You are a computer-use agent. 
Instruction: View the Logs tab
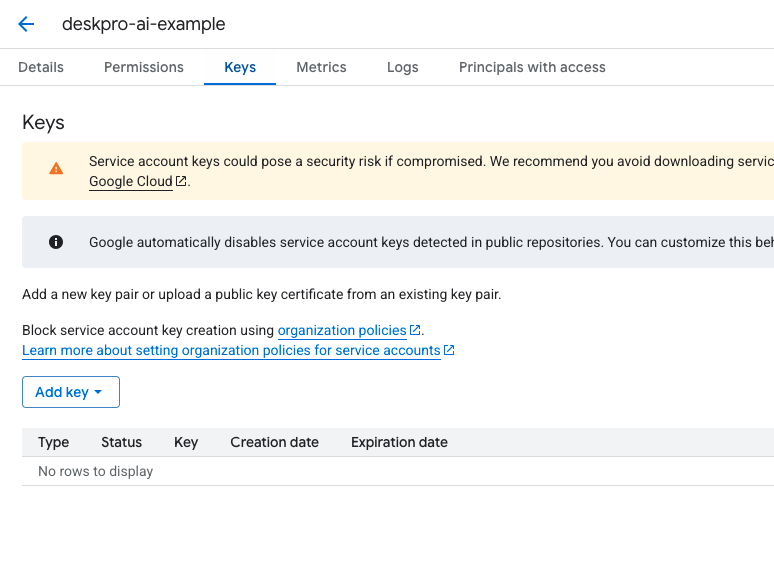click(x=403, y=67)
